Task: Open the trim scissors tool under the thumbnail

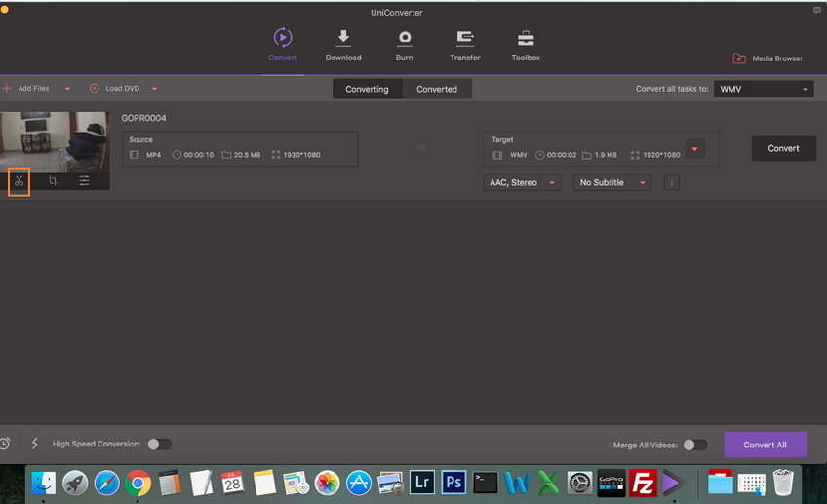Action: click(x=19, y=181)
